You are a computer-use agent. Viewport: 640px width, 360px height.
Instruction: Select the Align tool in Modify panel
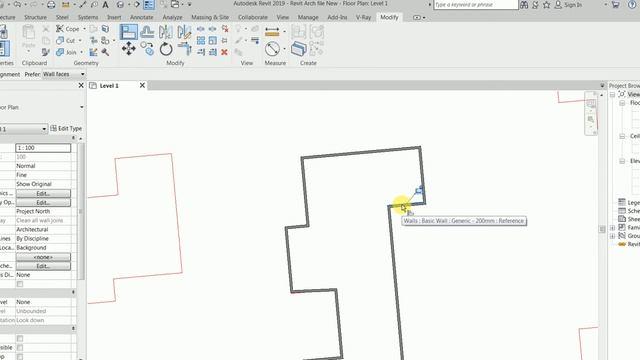click(129, 32)
